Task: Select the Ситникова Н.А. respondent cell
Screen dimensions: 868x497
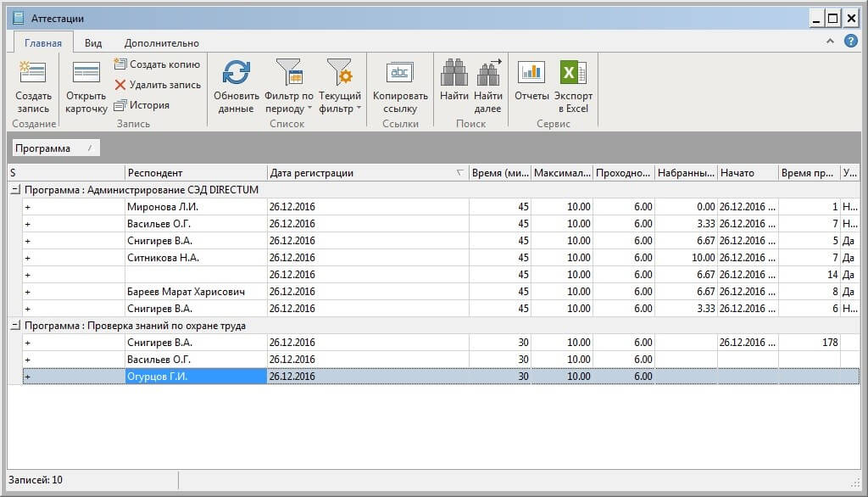Action: (196, 258)
